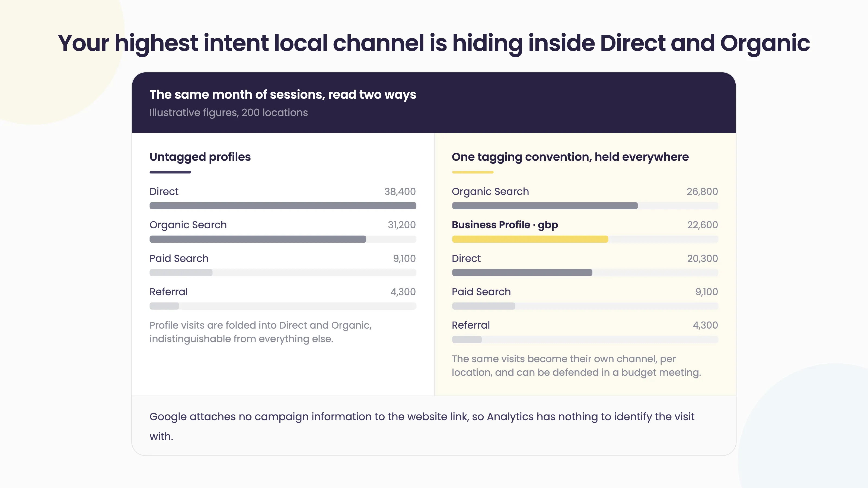This screenshot has height=488, width=868.
Task: Select the 'Untagged profiles' heading
Action: (x=200, y=157)
